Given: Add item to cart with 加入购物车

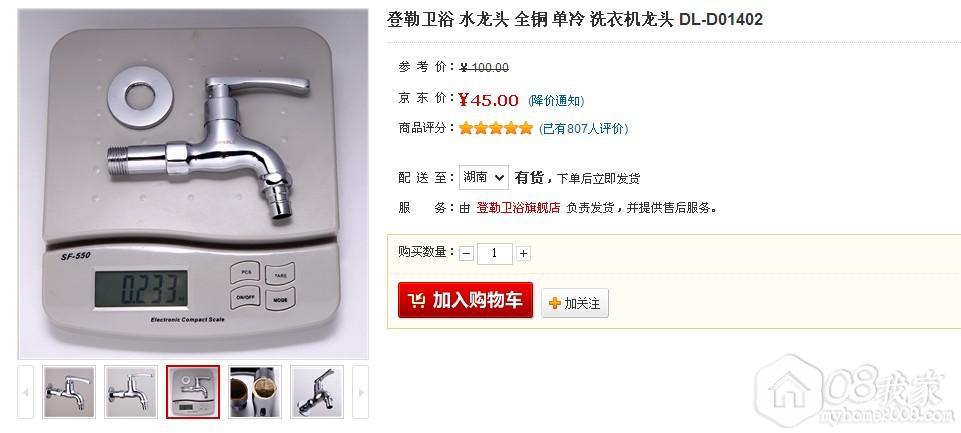Looking at the screenshot, I should [465, 300].
